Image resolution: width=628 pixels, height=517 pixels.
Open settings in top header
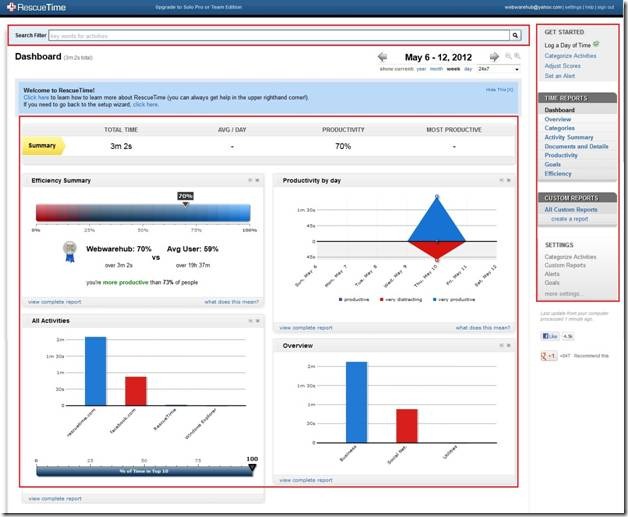[573, 7]
